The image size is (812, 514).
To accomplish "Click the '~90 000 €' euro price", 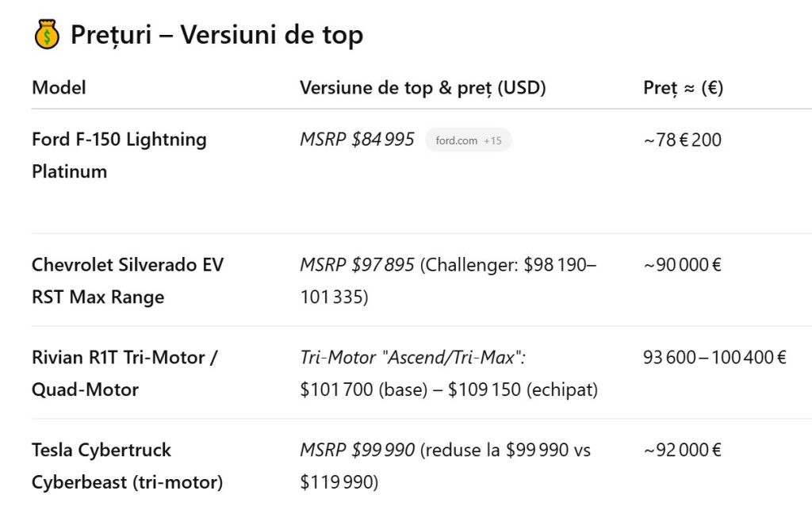I will pos(682,264).
